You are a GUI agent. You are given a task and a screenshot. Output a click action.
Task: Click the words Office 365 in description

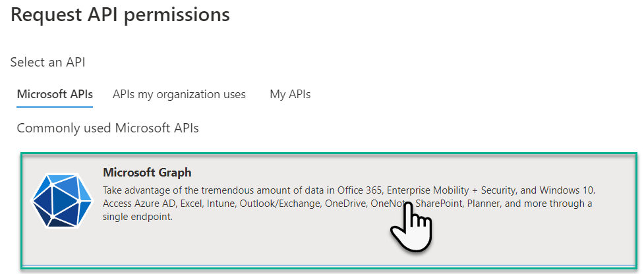point(360,191)
